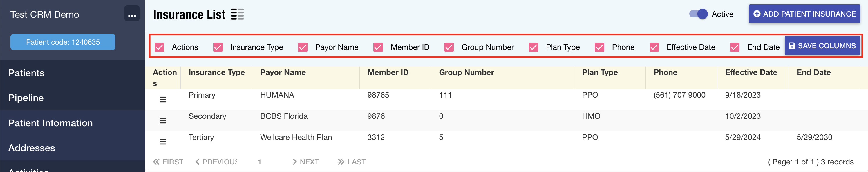Viewport: 868px width, 172px height.
Task: Jump to the first page of records
Action: click(x=168, y=162)
